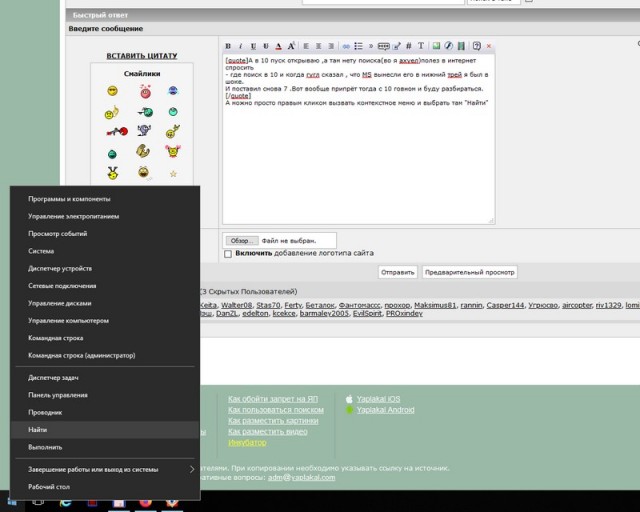Insert an image with the green picture icon
640x512 pixels.
click(x=436, y=46)
